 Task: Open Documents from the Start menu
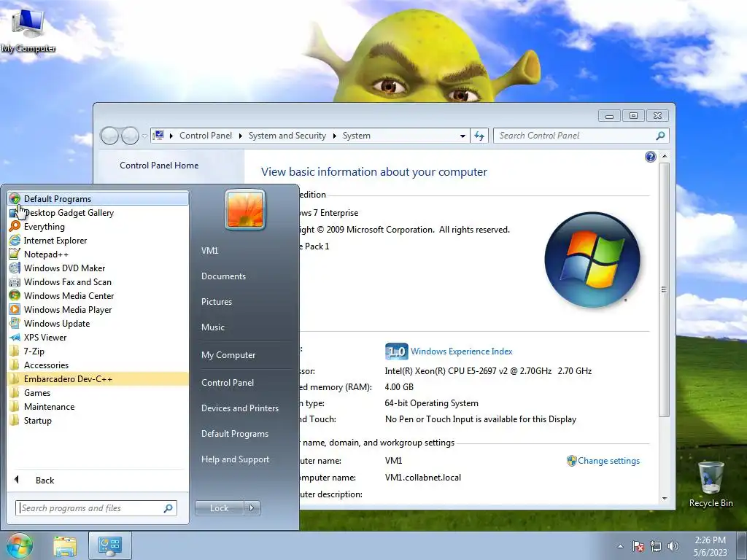pos(223,276)
